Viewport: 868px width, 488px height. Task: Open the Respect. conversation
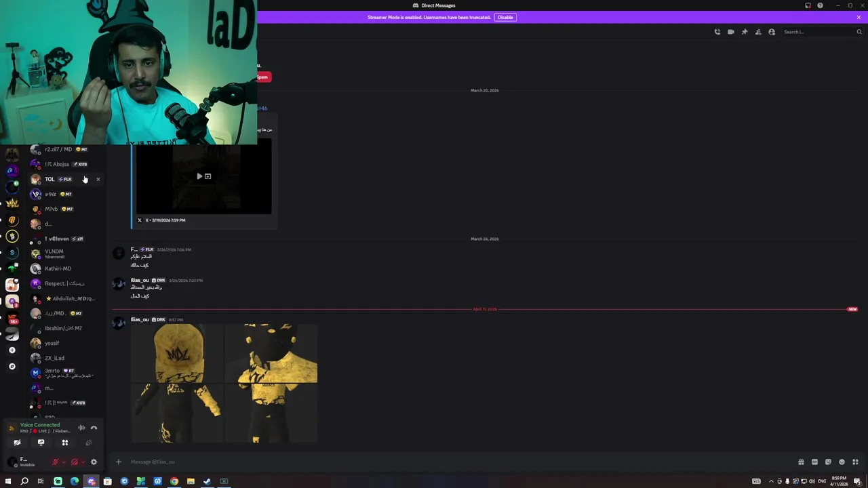(64, 283)
